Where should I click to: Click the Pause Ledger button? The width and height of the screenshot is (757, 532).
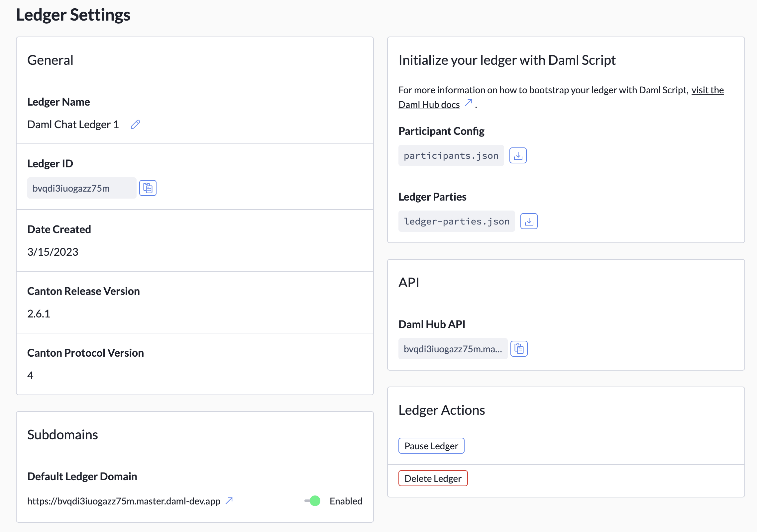pos(431,446)
